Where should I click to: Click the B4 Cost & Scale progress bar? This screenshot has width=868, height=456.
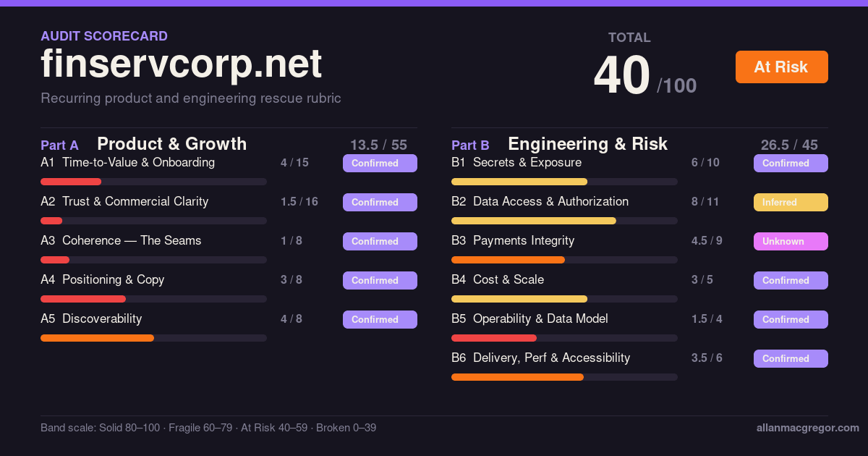[564, 299]
